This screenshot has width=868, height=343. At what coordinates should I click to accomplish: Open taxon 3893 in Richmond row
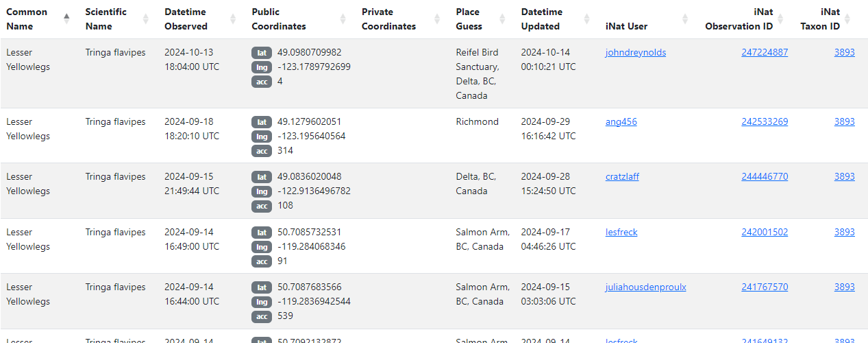844,122
